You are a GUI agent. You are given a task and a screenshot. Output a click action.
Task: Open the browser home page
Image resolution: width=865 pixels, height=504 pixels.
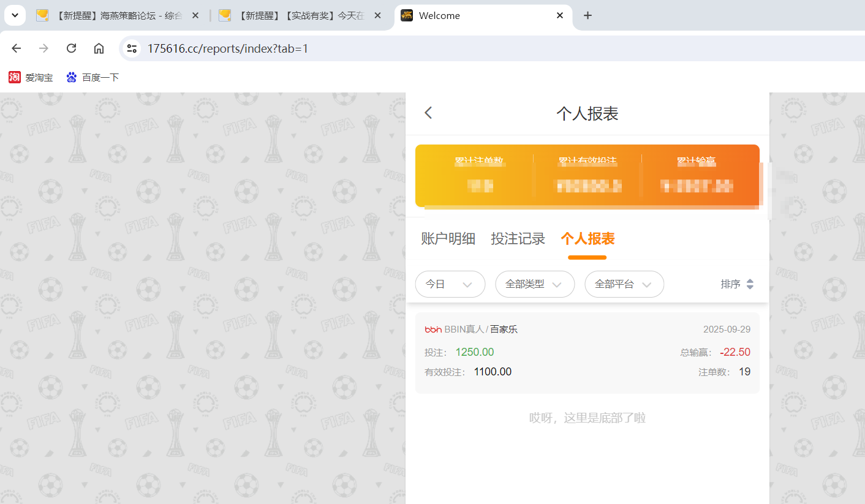(x=99, y=48)
